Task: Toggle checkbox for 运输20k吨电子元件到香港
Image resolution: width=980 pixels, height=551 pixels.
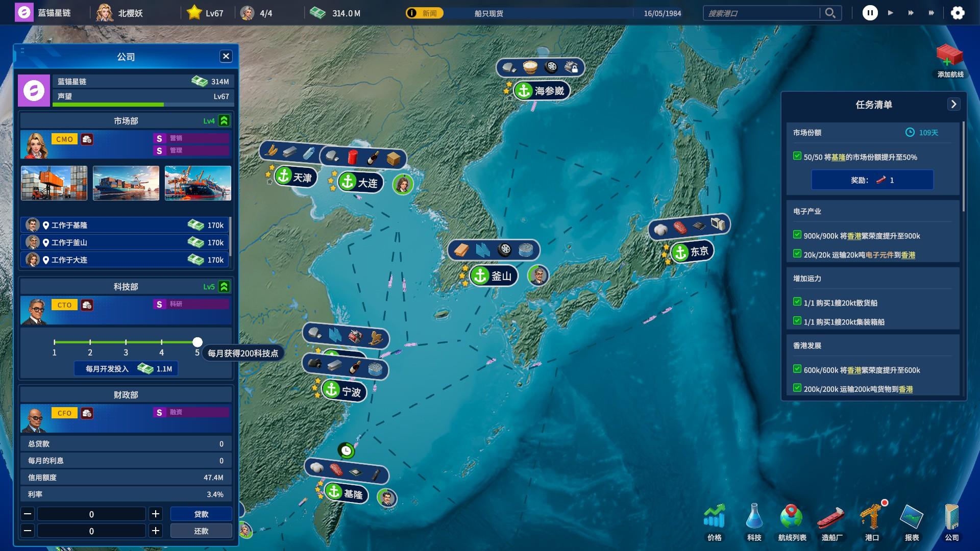Action: pyautogui.click(x=797, y=254)
